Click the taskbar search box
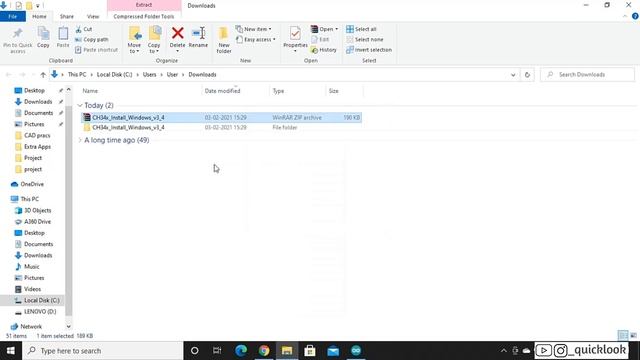The width and height of the screenshot is (640, 360). [103, 351]
